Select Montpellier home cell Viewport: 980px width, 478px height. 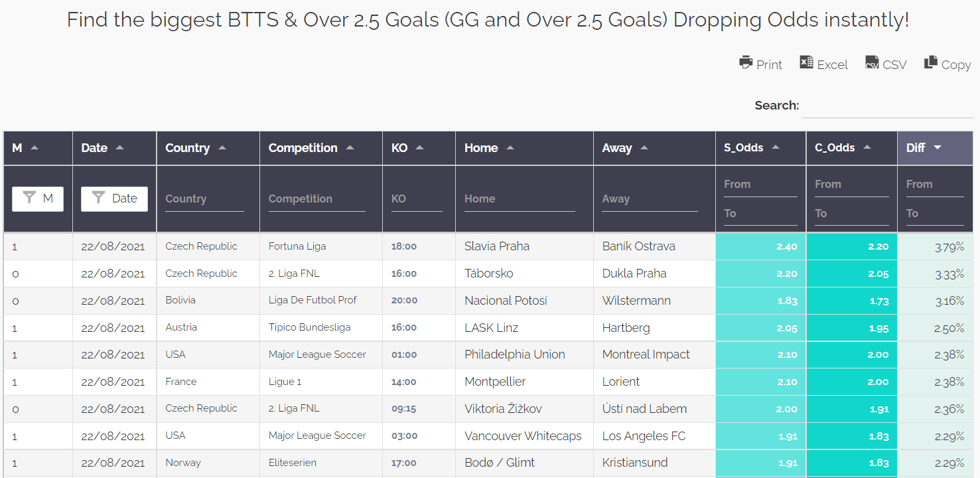[525, 382]
